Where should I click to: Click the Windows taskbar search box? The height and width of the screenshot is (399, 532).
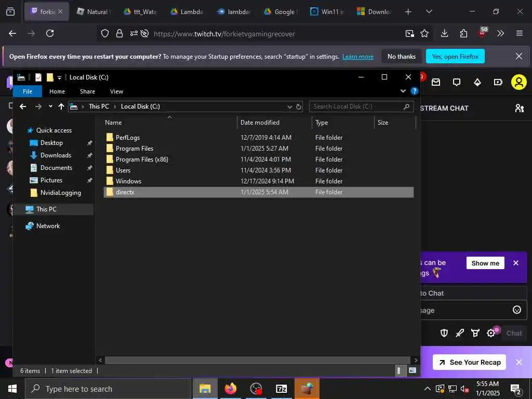coord(108,389)
